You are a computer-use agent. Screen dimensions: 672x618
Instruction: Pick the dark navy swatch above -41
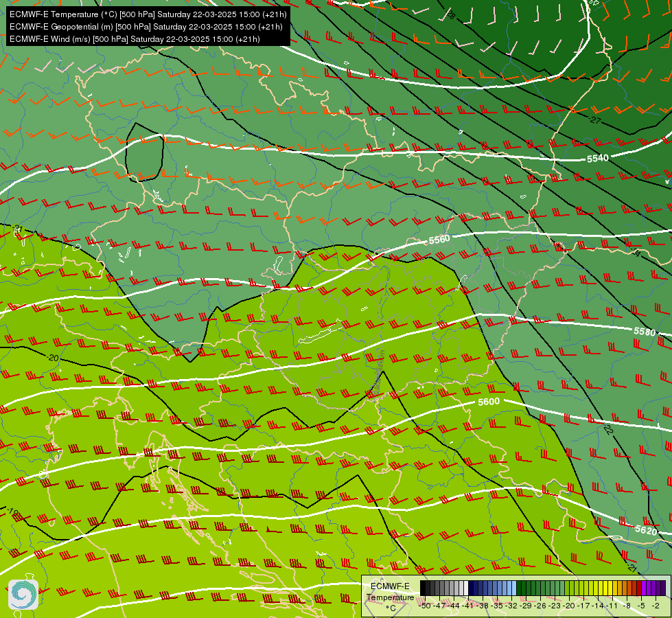[x=471, y=588]
